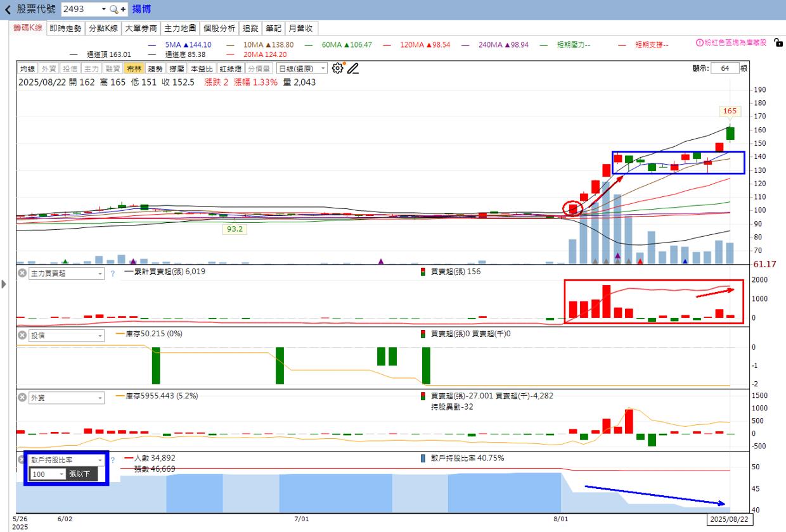The image size is (786, 532).
Task: Open help for 散戶持股比率 indicator
Action: (x=113, y=460)
